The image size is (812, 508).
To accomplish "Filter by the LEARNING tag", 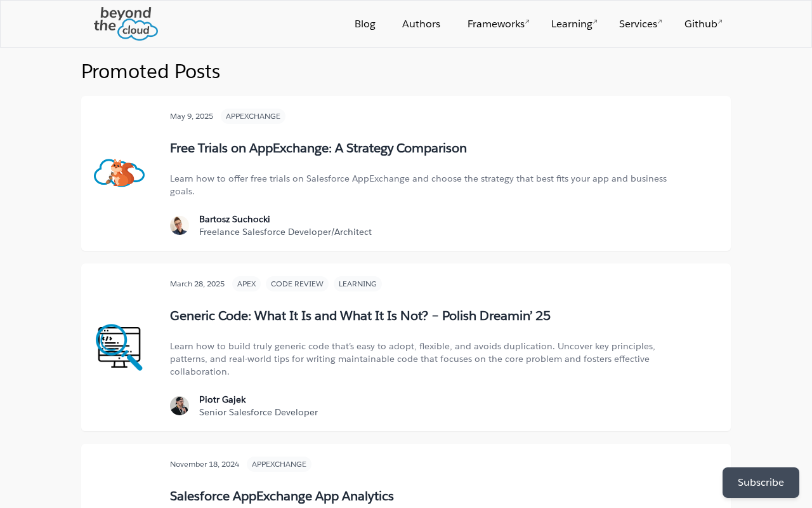I will pos(357,284).
